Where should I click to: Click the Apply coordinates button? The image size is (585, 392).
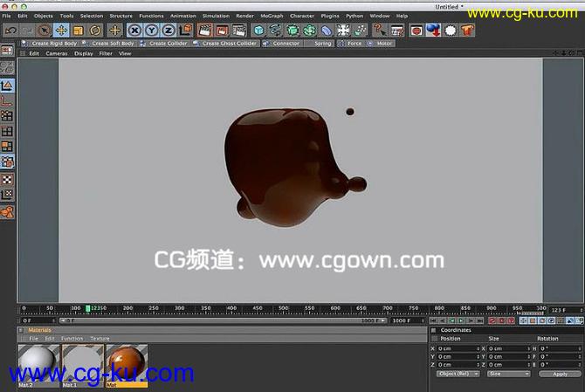[560, 374]
